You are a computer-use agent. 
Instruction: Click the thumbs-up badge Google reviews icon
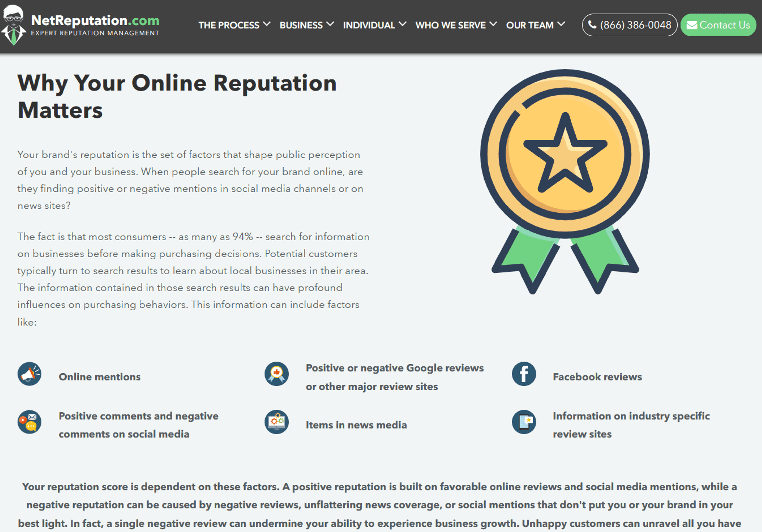tap(276, 374)
